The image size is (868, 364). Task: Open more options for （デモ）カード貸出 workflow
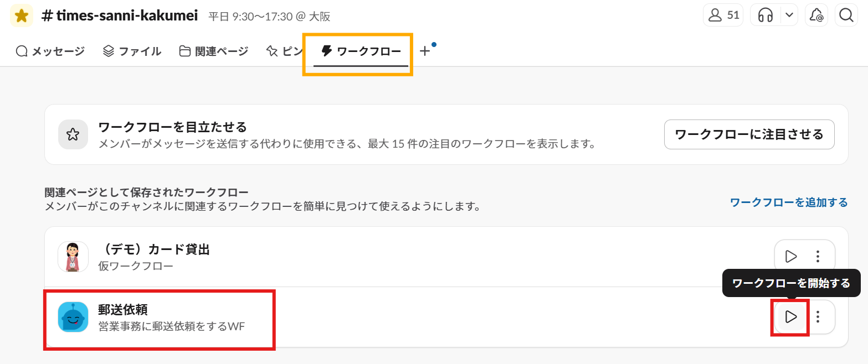coord(818,256)
